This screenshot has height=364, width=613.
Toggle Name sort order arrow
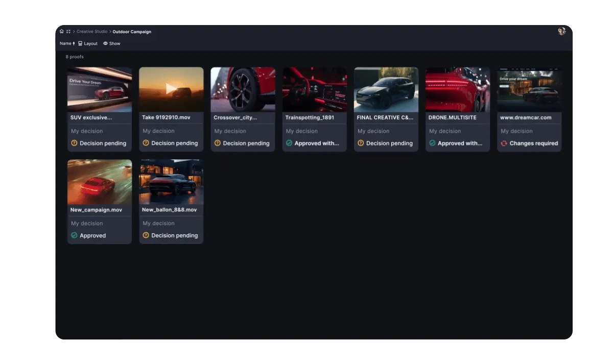pos(74,43)
